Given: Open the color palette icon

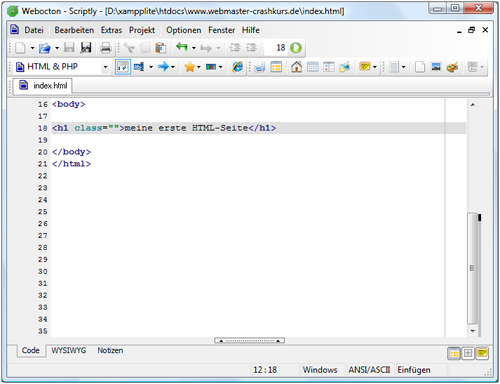Looking at the screenshot, I should pos(452,67).
